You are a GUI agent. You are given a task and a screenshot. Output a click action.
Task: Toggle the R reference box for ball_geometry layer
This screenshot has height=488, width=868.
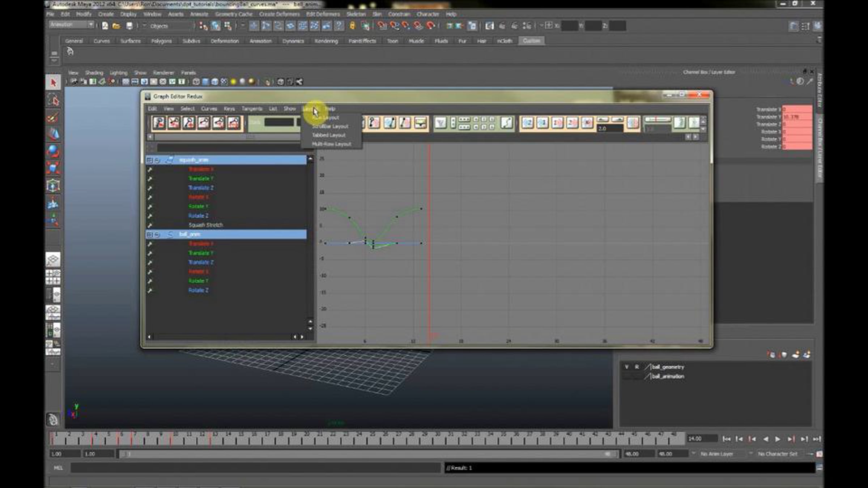pyautogui.click(x=637, y=367)
